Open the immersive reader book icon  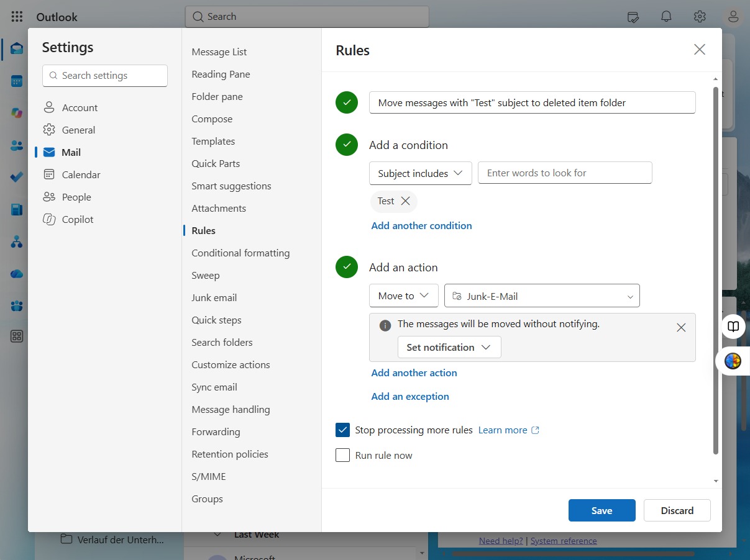734,327
